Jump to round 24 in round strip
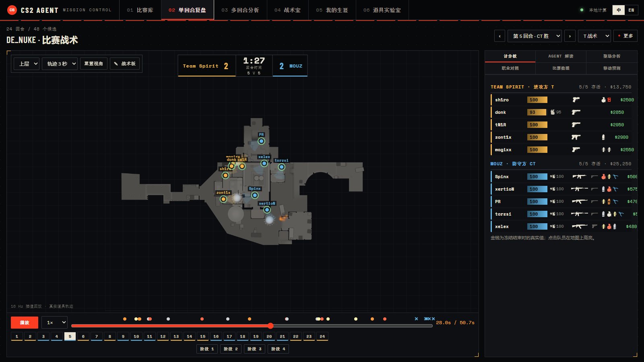The image size is (644, 362). [x=322, y=337]
